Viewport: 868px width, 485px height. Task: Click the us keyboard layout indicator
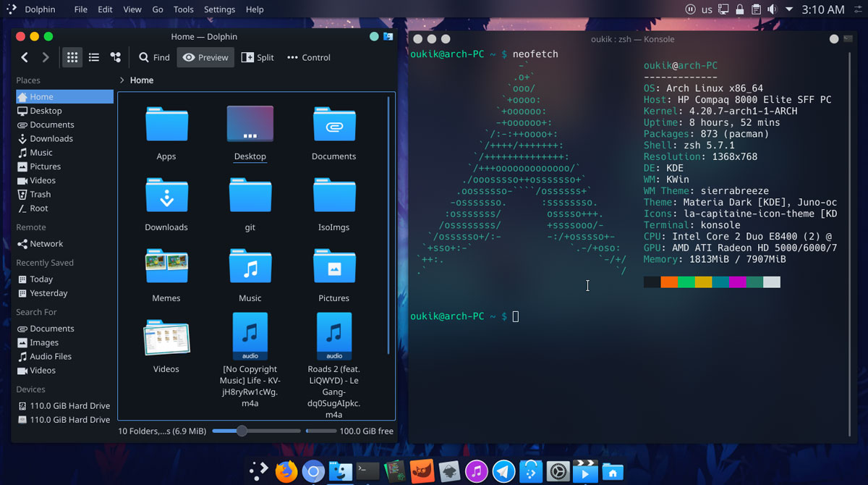point(707,9)
